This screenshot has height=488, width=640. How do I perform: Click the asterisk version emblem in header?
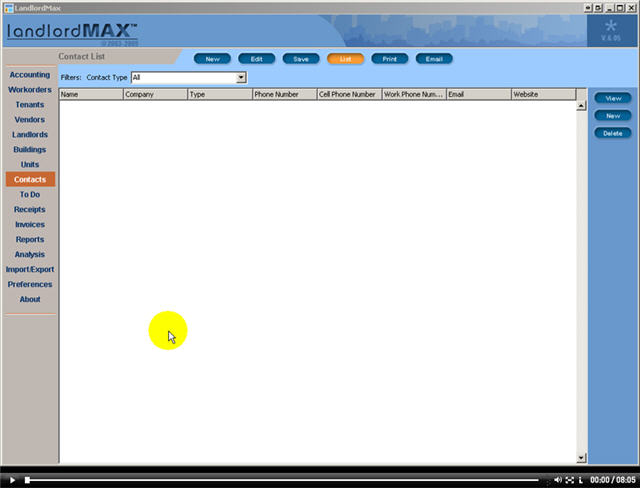coord(611,31)
